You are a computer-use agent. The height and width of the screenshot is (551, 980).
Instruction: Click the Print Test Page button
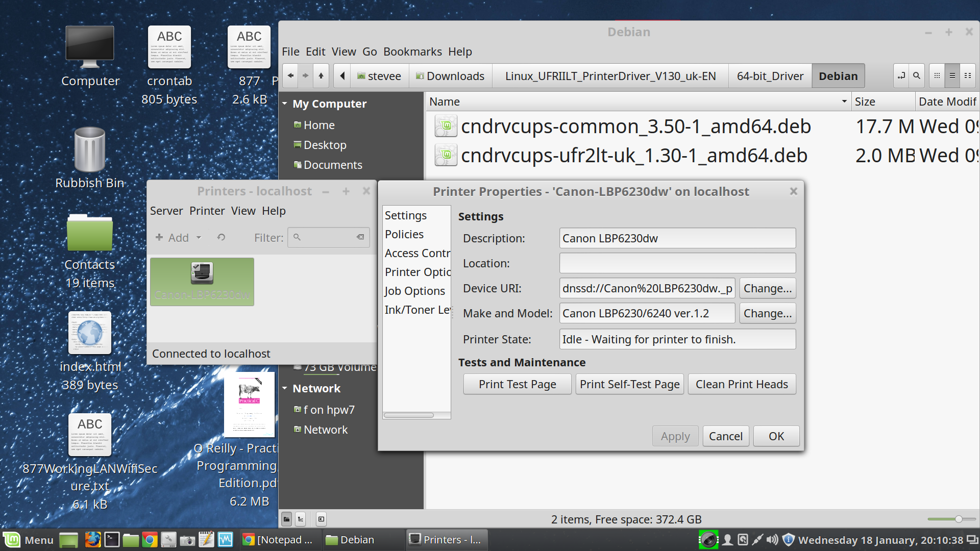click(x=517, y=384)
